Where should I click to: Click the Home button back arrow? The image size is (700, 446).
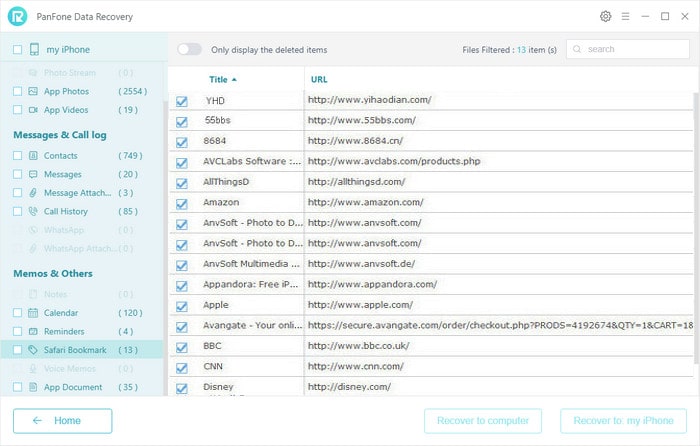38,421
